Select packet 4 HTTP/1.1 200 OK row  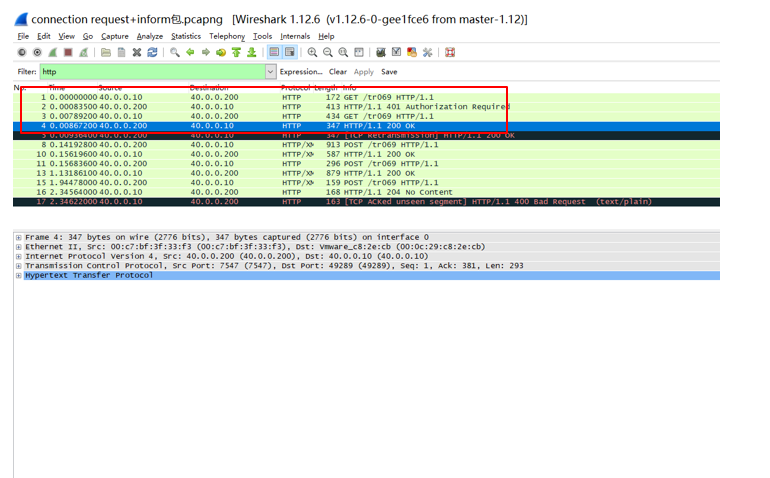[366, 126]
